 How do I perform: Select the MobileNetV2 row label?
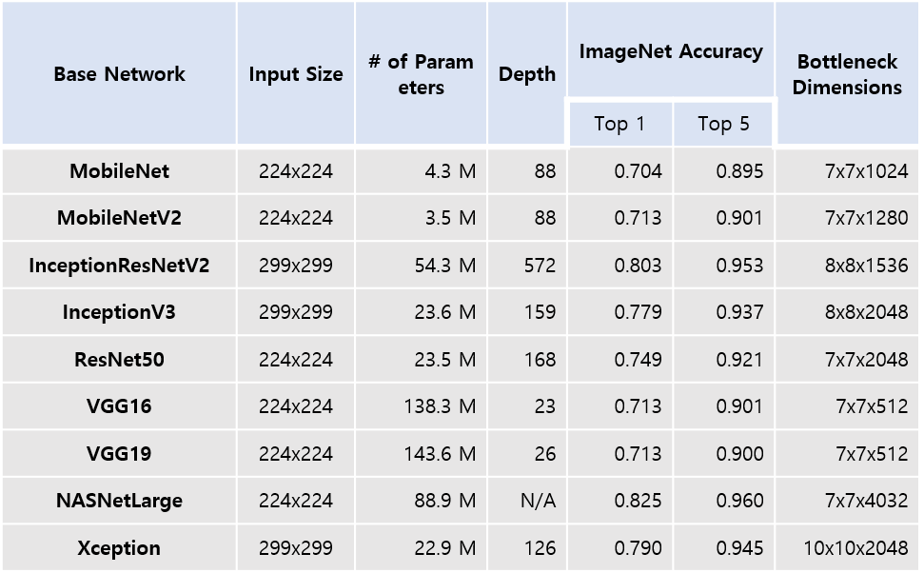(119, 218)
